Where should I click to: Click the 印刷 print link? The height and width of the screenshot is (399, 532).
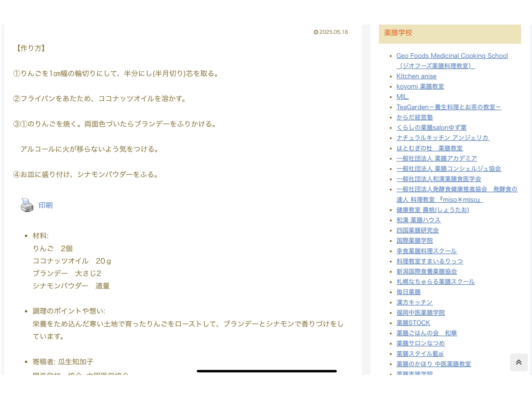[45, 205]
